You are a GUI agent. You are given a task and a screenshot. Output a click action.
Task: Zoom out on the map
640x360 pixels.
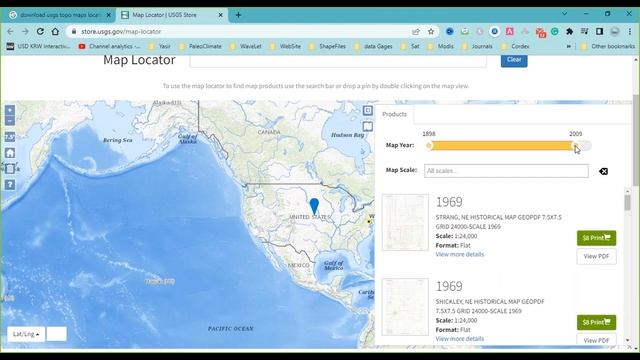click(x=10, y=121)
